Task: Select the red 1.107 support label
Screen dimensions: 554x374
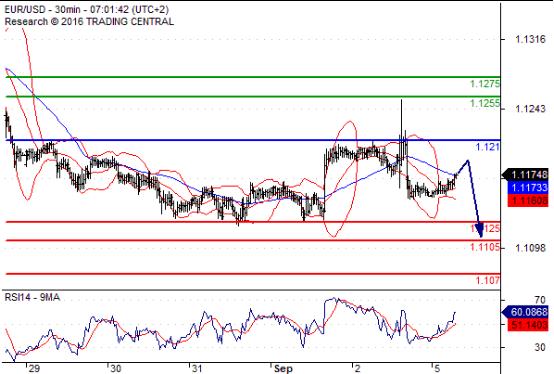Action: (x=488, y=280)
